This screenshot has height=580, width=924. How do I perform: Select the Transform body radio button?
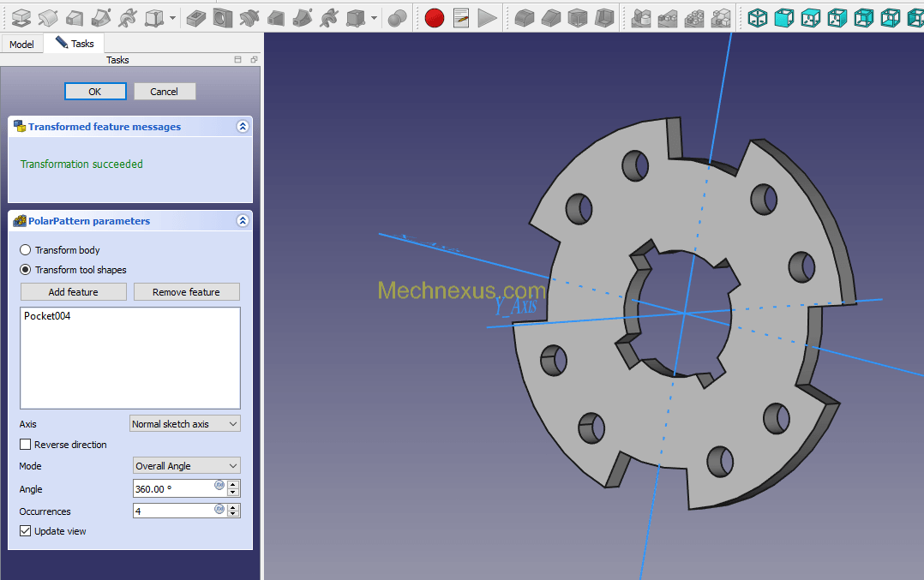coord(26,250)
